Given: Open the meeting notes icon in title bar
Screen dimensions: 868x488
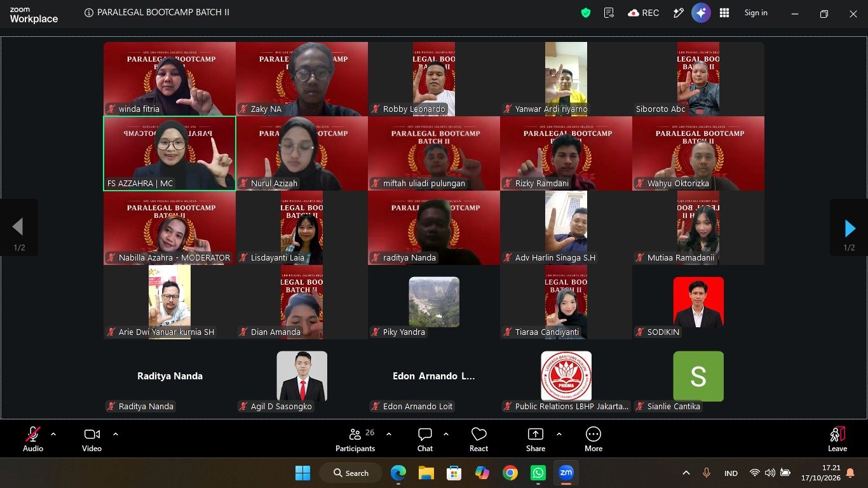Looking at the screenshot, I should click(x=609, y=13).
